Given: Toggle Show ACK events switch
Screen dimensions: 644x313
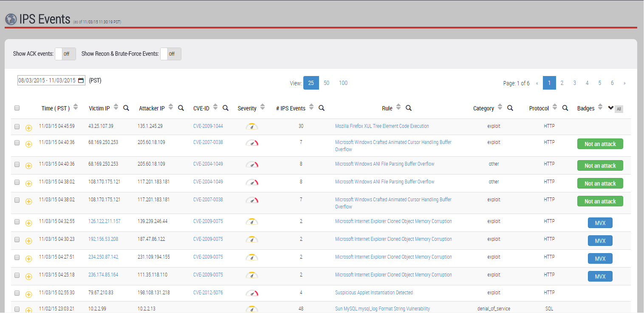Looking at the screenshot, I should 65,54.
